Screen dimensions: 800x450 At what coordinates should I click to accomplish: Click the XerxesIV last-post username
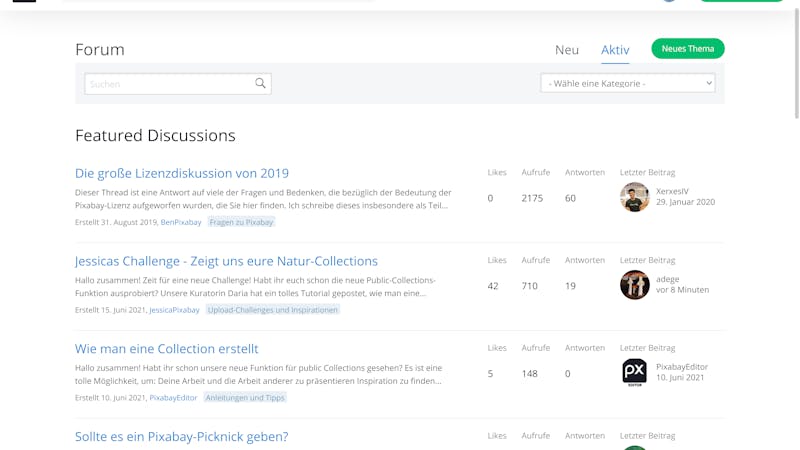(672, 191)
